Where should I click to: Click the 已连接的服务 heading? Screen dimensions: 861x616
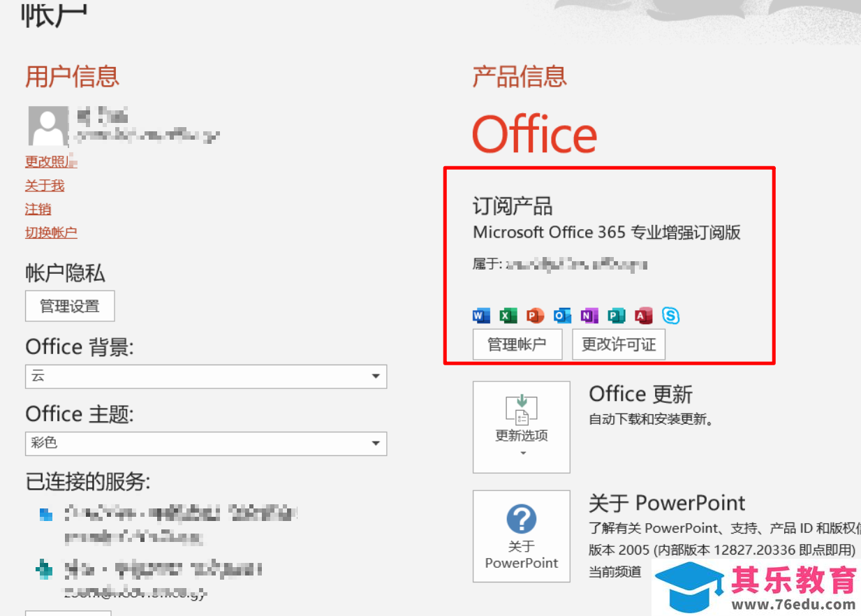click(x=88, y=481)
